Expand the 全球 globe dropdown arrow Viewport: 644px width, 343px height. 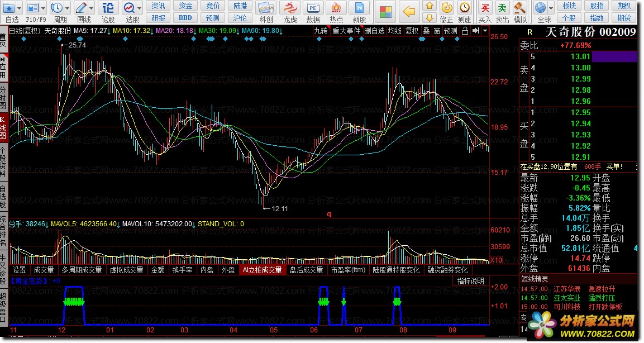point(551,8)
